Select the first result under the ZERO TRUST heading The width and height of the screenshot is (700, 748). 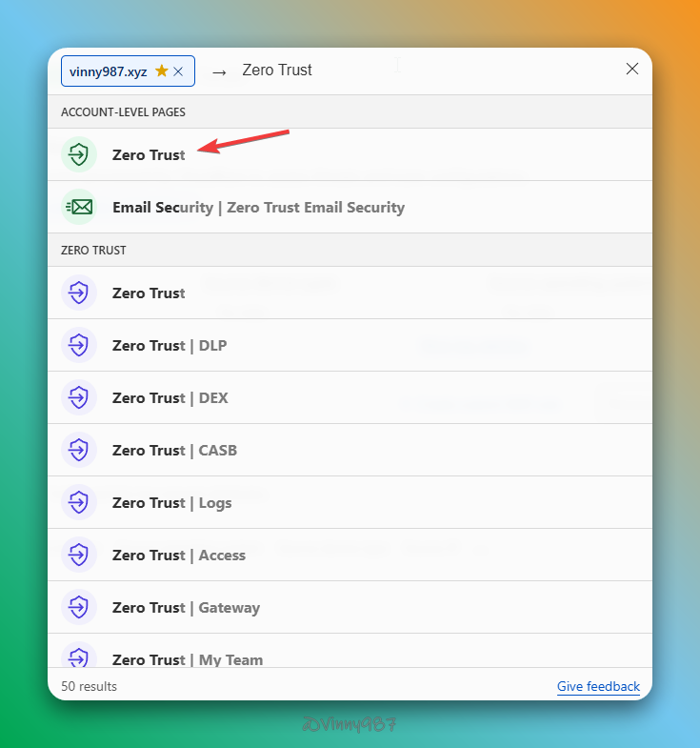(149, 293)
